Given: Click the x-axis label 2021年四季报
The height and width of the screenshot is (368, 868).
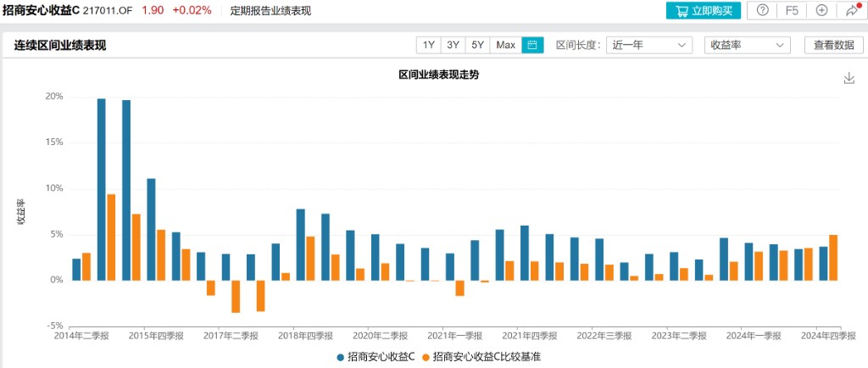Looking at the screenshot, I should click(x=530, y=336).
